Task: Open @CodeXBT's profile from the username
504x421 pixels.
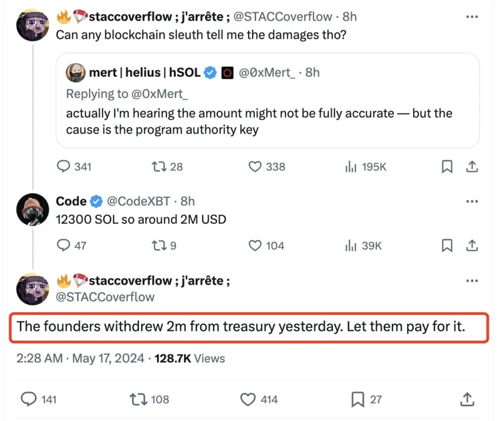Action: (x=135, y=201)
